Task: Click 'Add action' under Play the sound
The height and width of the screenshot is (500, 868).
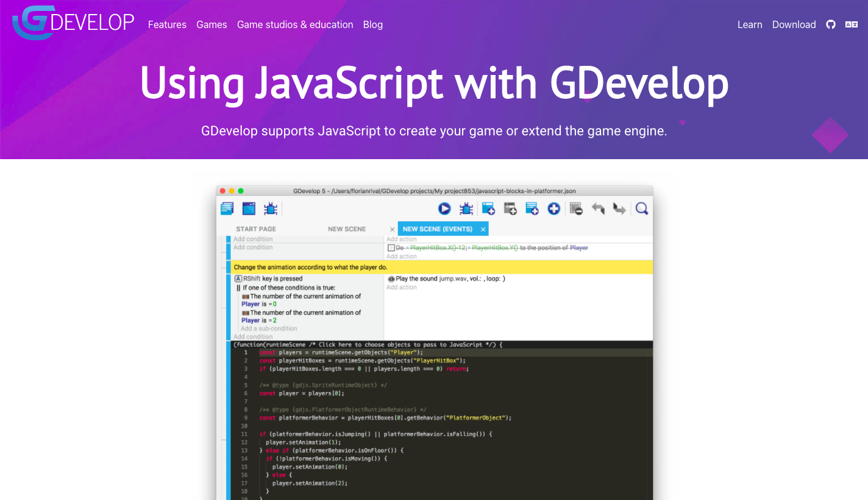Action: 402,287
